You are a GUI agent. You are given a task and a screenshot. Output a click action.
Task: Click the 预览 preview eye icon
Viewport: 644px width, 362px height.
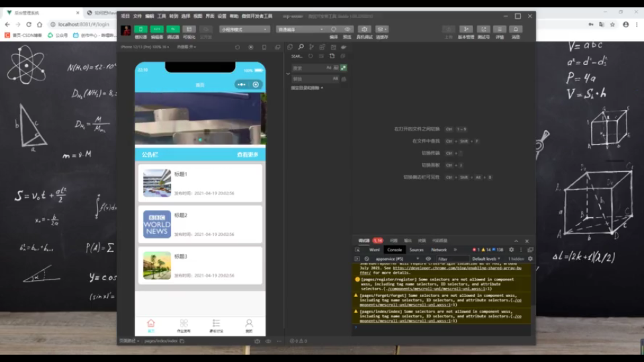347,29
